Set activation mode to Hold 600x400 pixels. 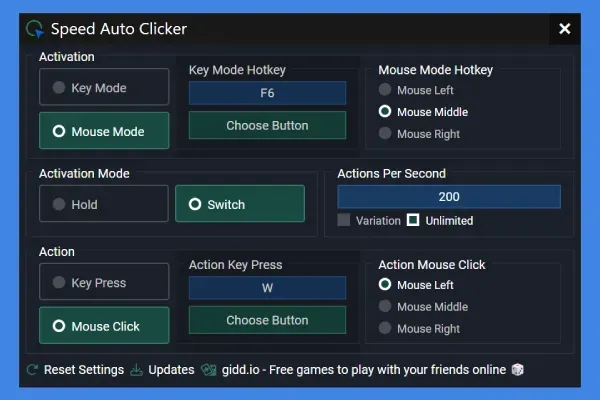tap(104, 204)
